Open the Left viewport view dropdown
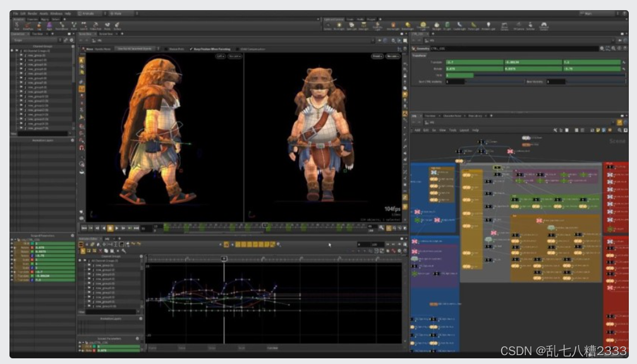This screenshot has height=364, width=637. click(x=221, y=56)
